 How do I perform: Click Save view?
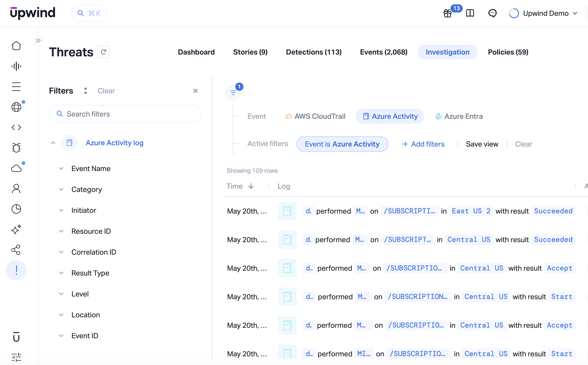482,144
